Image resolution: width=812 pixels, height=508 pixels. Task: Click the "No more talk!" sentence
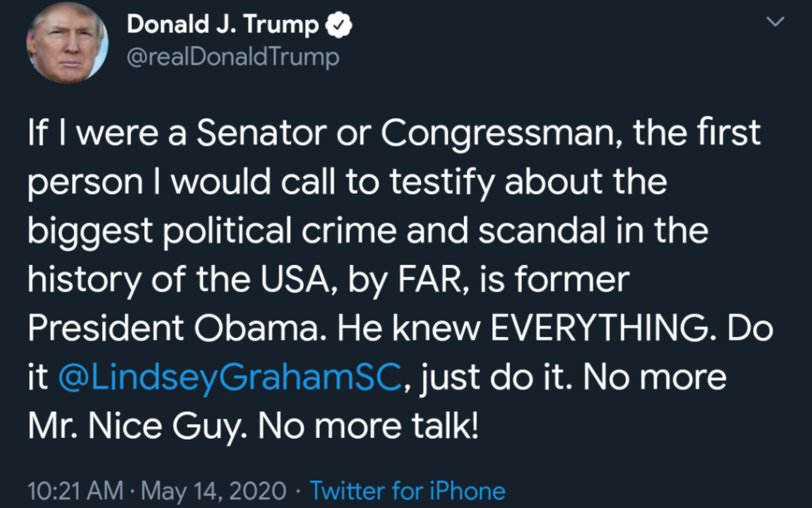coord(368,426)
